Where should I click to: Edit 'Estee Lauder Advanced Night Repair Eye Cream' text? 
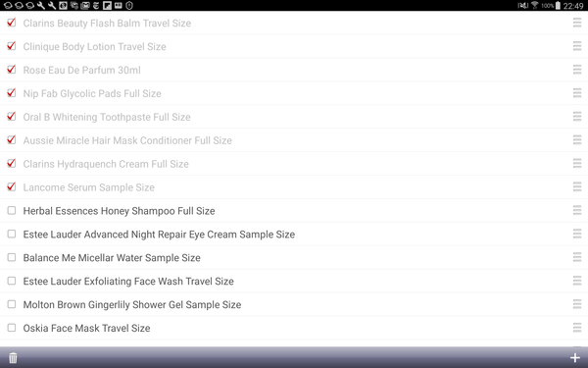click(x=159, y=235)
